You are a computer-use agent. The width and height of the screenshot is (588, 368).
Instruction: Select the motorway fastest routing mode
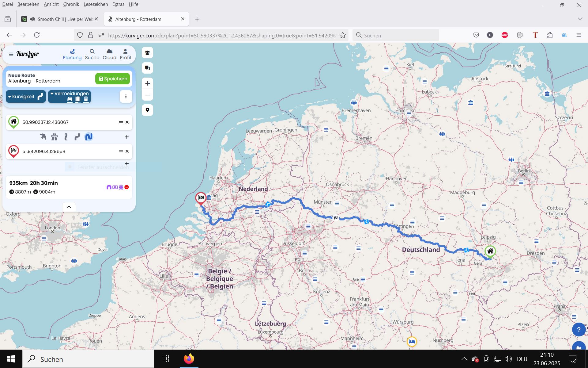(x=55, y=137)
